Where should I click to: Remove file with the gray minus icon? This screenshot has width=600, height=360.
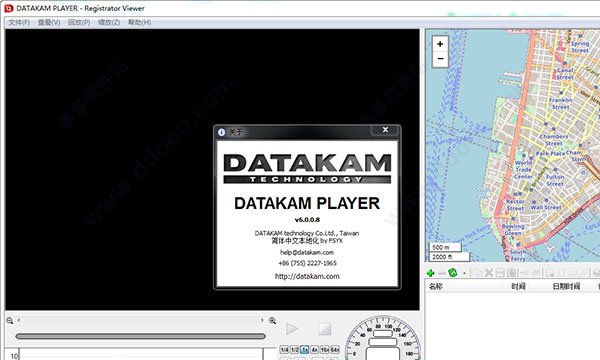tap(442, 273)
